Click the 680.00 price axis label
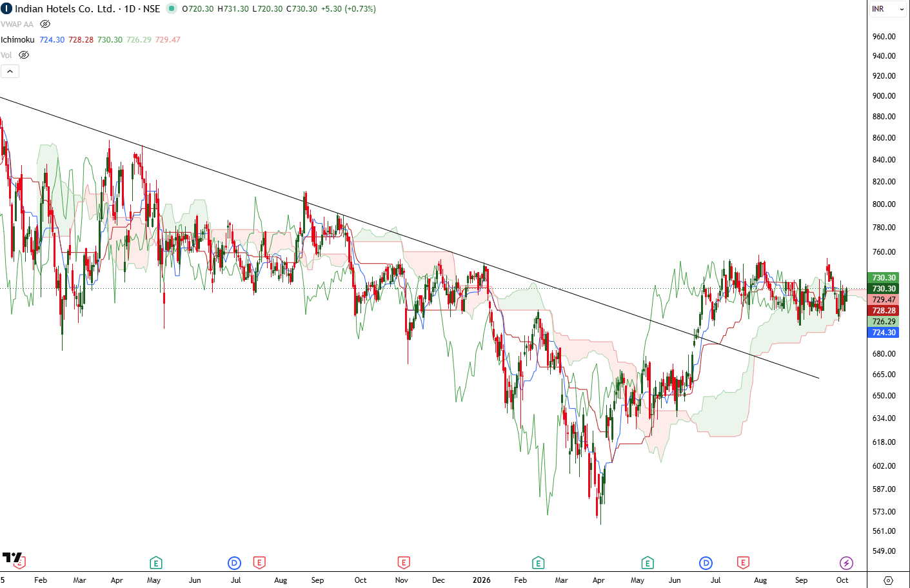The width and height of the screenshot is (910, 588). (x=884, y=354)
